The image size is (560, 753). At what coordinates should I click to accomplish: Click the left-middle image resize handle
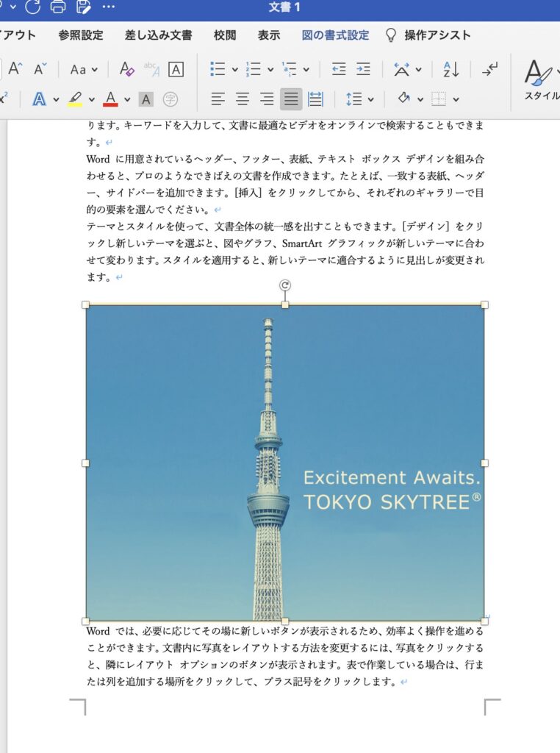tap(86, 463)
